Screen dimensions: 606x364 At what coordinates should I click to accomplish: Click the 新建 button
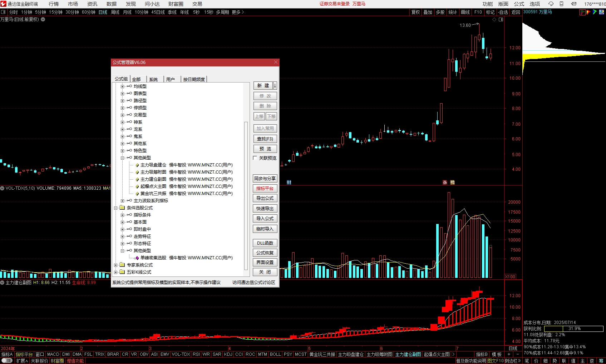point(263,86)
